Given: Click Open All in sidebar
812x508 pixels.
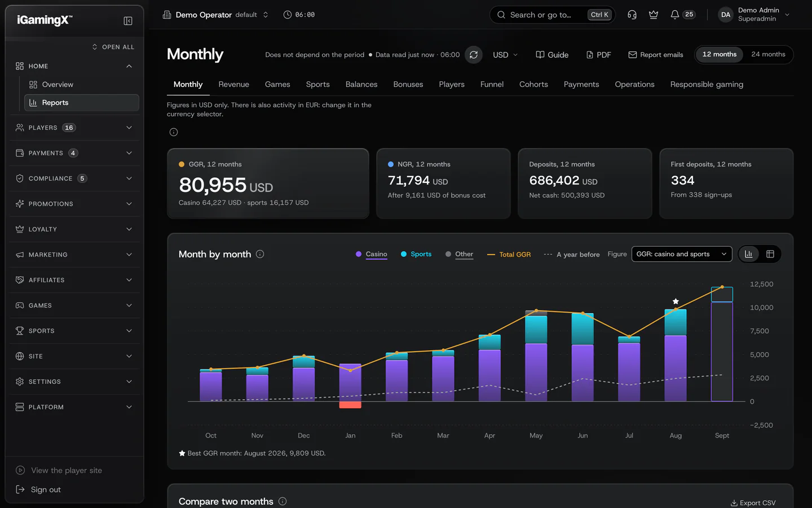Looking at the screenshot, I should [113, 47].
